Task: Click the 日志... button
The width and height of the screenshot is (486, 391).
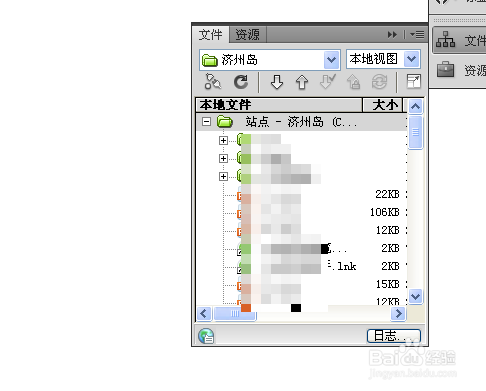Action: [394, 336]
